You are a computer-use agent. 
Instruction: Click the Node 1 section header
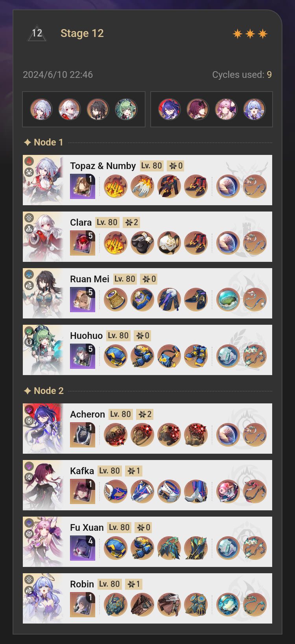pos(44,142)
